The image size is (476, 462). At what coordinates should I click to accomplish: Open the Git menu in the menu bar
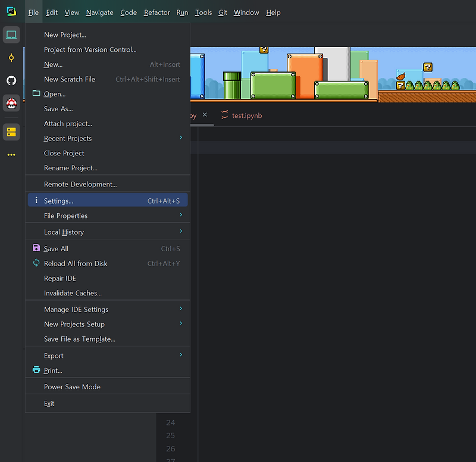coord(222,12)
